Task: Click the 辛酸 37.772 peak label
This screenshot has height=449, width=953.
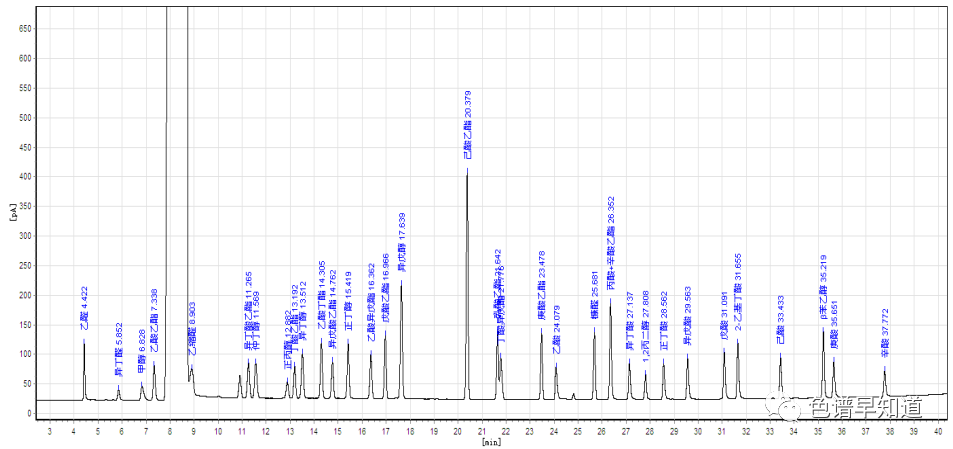Action: [x=885, y=339]
